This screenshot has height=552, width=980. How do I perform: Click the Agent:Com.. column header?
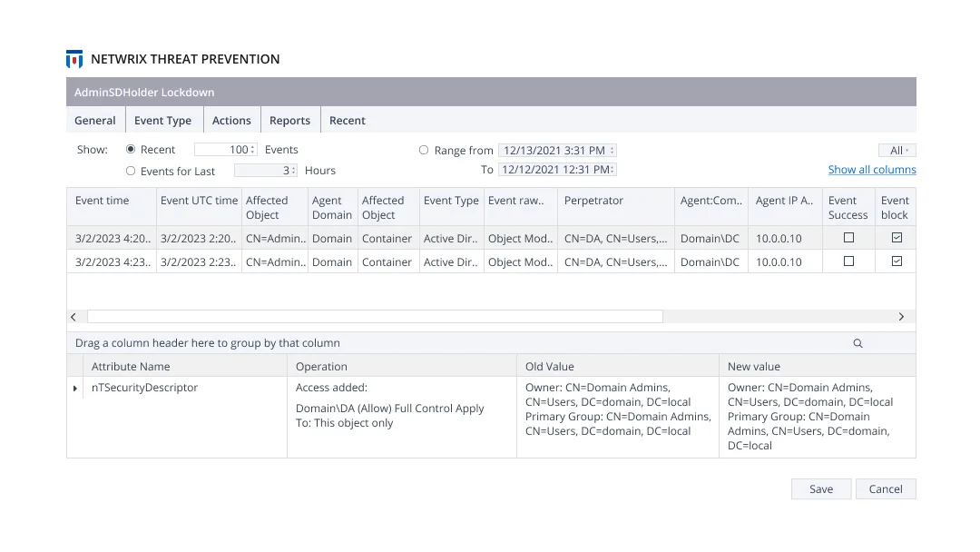point(711,207)
